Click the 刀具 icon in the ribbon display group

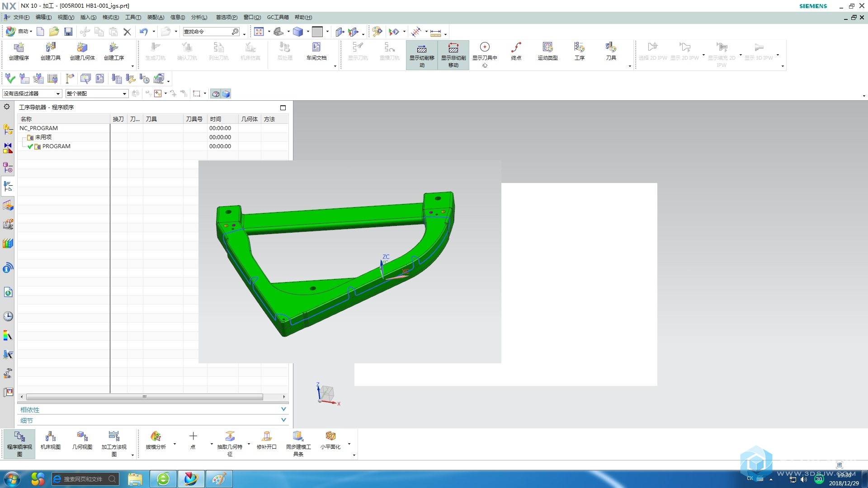pos(611,51)
